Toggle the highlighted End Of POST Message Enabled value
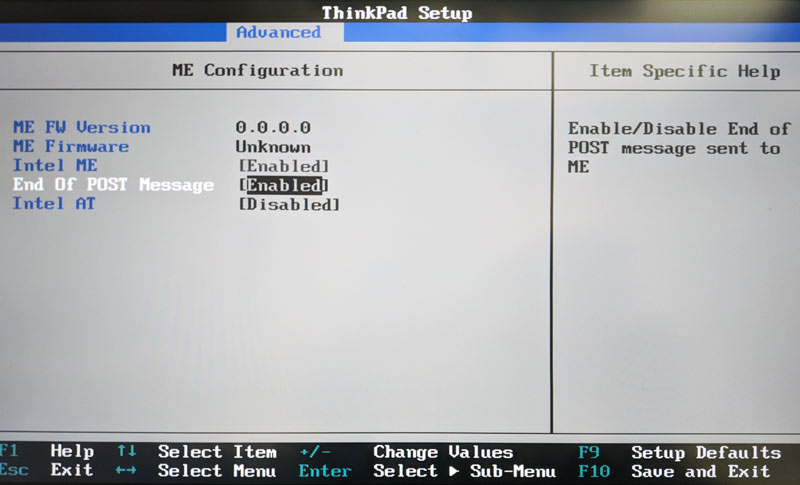800x485 pixels. pyautogui.click(x=284, y=185)
